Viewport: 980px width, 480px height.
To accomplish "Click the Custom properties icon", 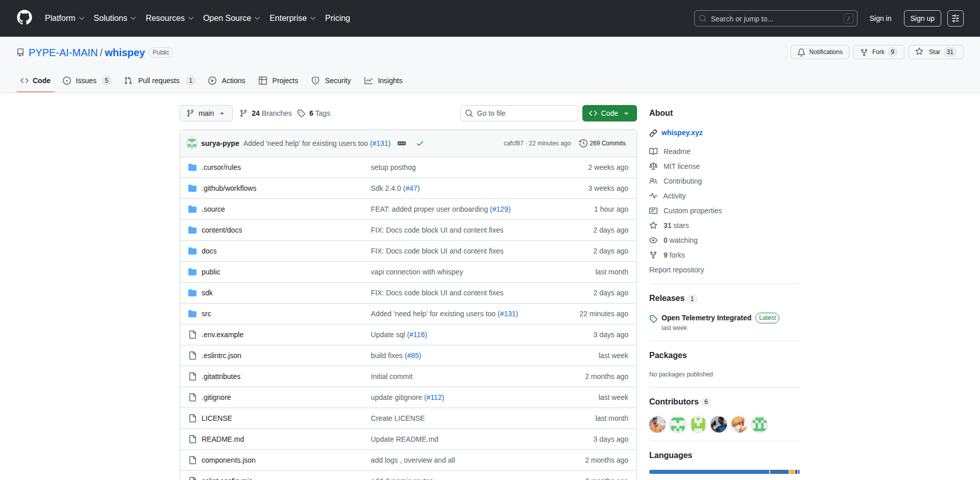I will click(653, 211).
